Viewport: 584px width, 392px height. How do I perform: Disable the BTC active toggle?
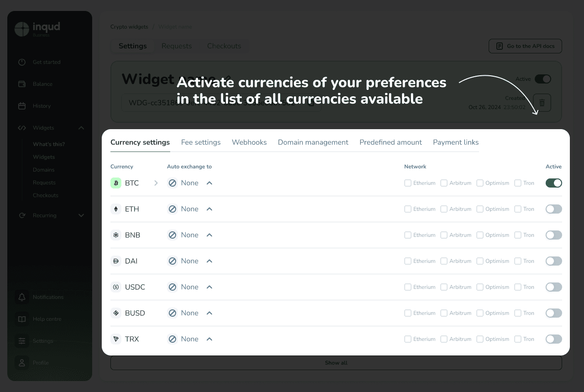(x=553, y=183)
